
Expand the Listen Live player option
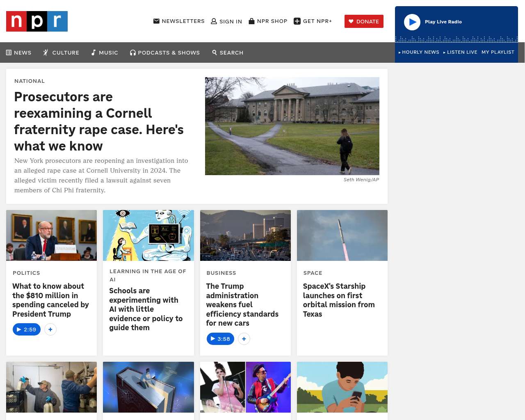tap(460, 52)
